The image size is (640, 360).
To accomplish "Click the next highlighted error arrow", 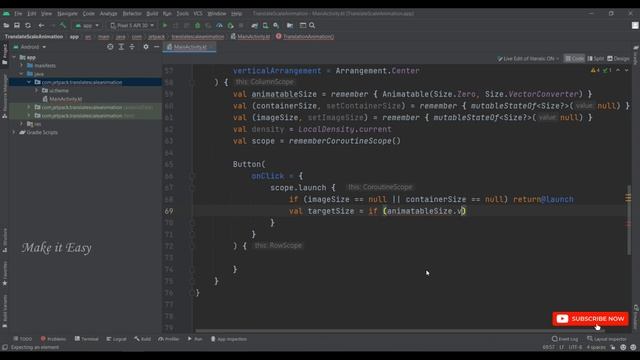I will (x=627, y=70).
